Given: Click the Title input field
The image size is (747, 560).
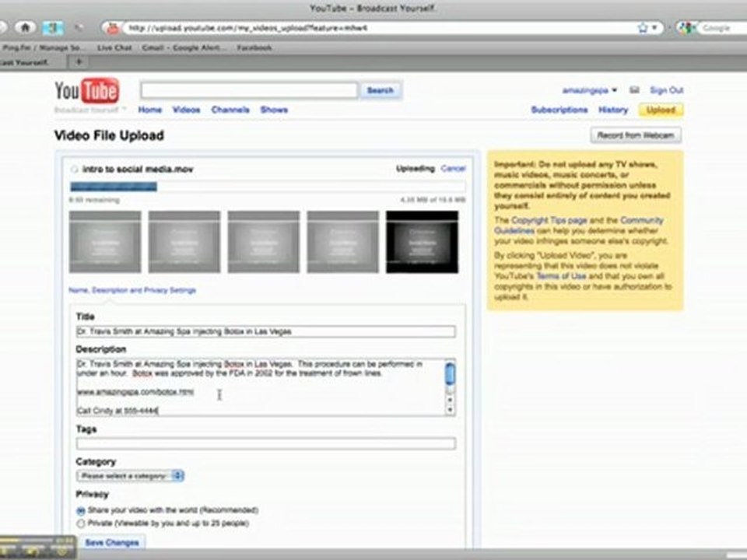Looking at the screenshot, I should 266,331.
